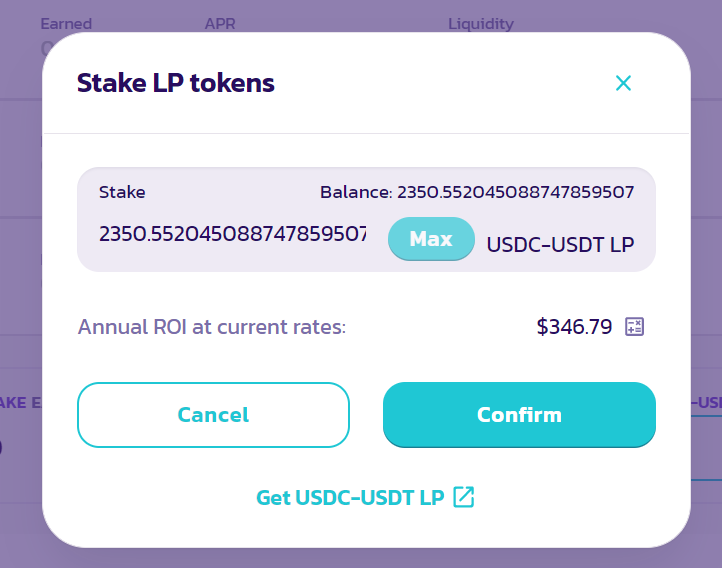Cancel the staking dialog
This screenshot has width=722, height=568.
click(x=213, y=414)
